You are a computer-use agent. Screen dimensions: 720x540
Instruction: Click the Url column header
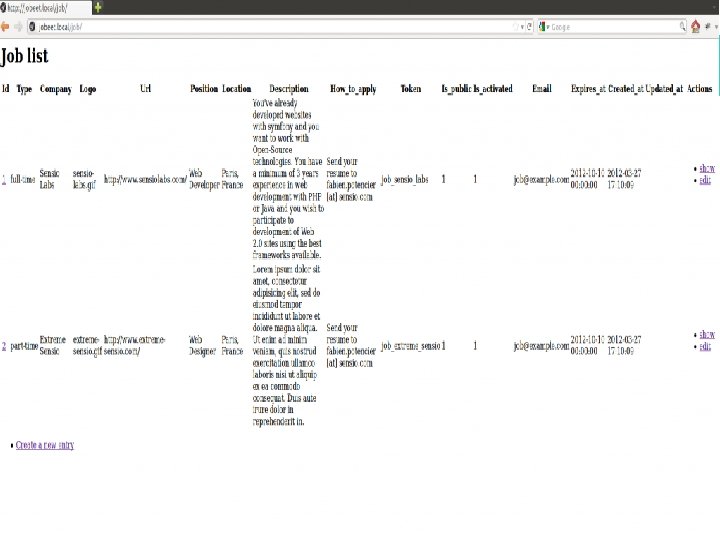click(145, 89)
